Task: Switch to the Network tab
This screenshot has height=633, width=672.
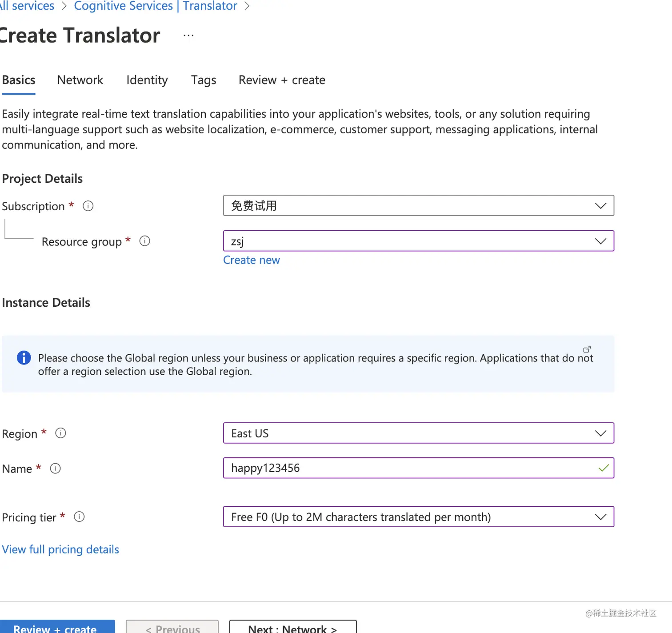Action: coord(80,80)
